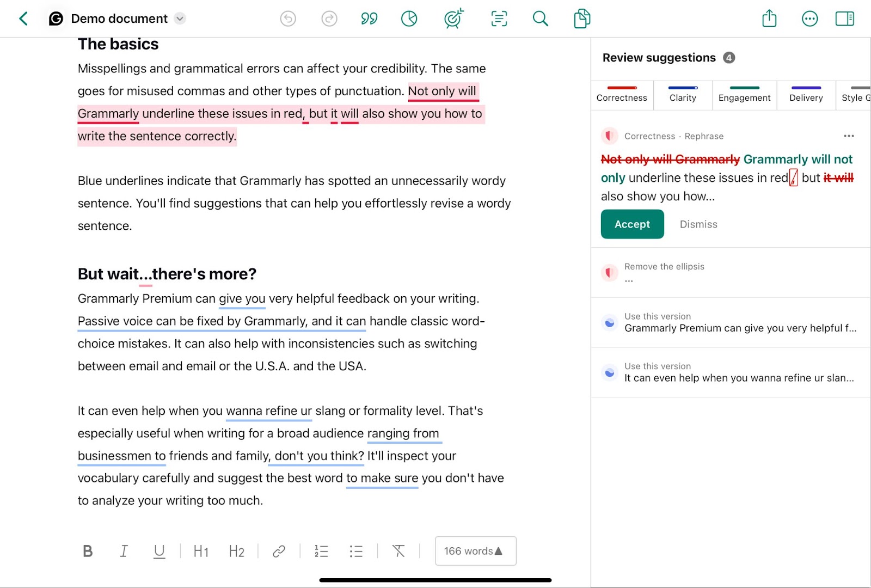Image resolution: width=871 pixels, height=588 pixels.
Task: Click the underlined phrase give you
Action: [x=242, y=299]
